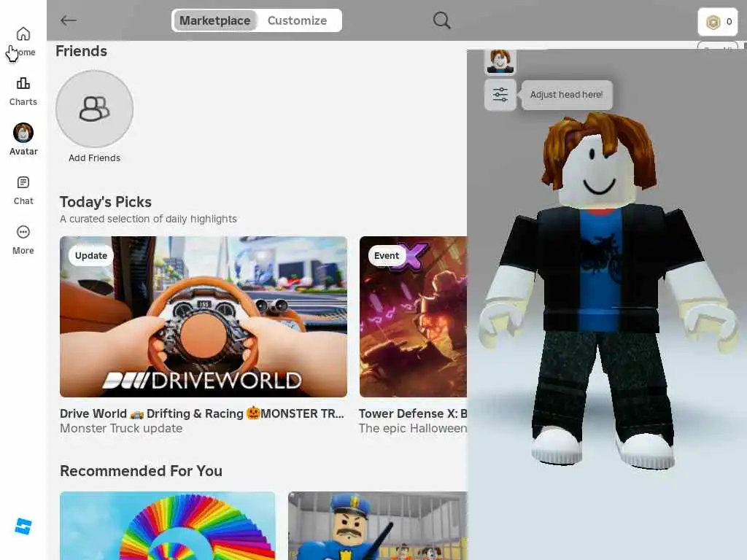The width and height of the screenshot is (747, 560).
Task: Click the Today's Picks heading
Action: pos(105,202)
